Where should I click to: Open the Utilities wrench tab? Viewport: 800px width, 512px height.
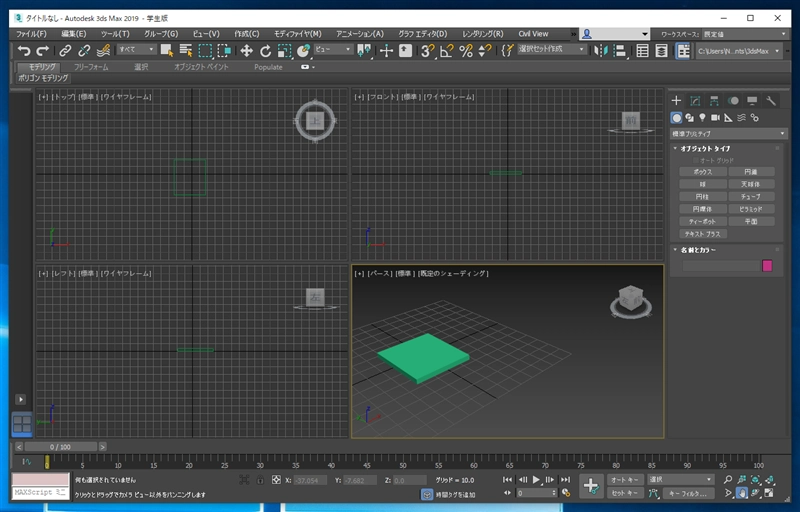[771, 100]
